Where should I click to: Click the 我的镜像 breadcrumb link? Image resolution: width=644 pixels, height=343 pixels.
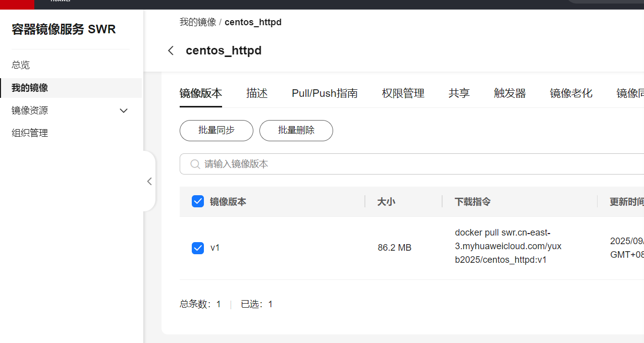[x=197, y=22]
